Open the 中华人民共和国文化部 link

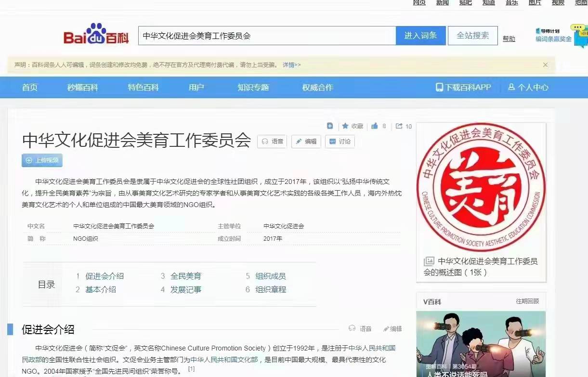(x=224, y=360)
